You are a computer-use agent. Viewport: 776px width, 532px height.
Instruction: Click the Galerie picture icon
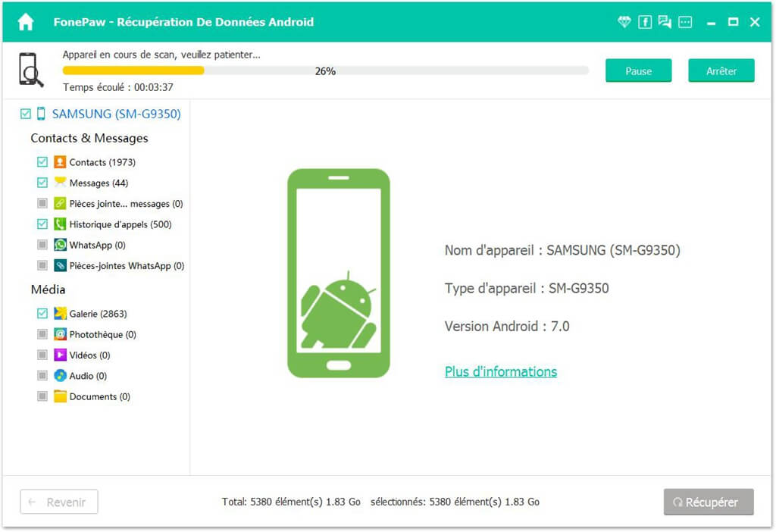coord(60,313)
